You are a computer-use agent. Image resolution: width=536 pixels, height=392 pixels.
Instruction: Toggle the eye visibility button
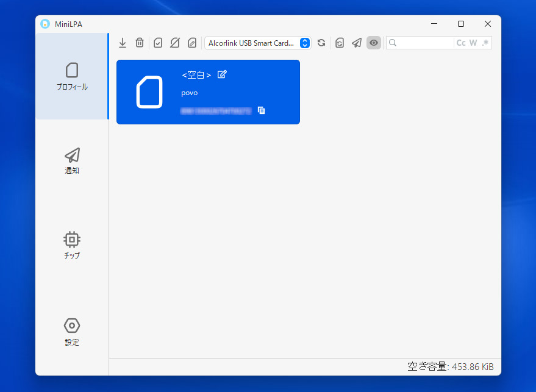click(374, 43)
